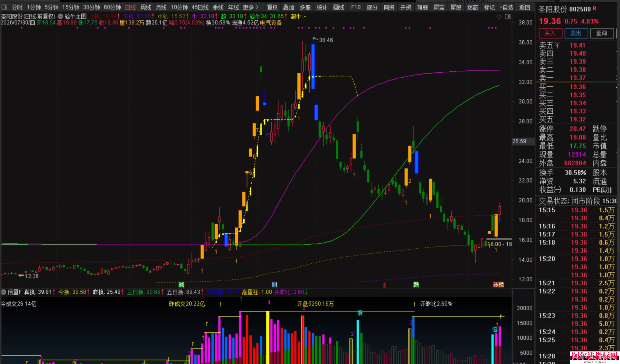Switch to the 年线 yearly chart

pyautogui.click(x=233, y=7)
